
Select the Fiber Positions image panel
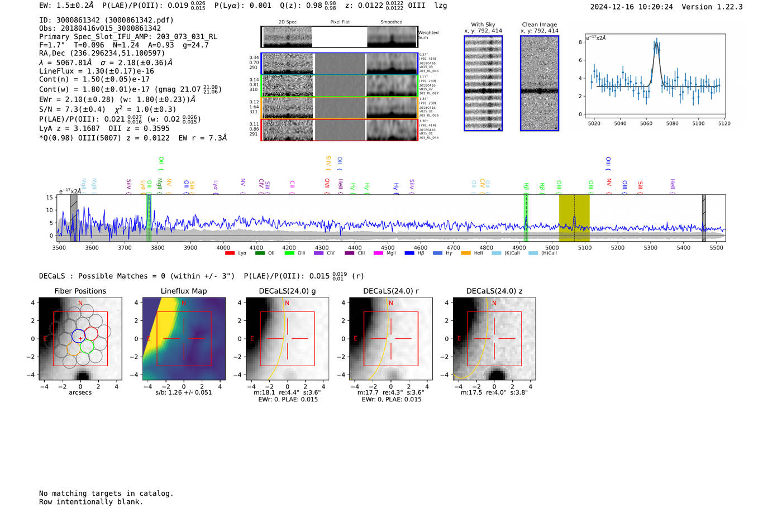pos(80,339)
